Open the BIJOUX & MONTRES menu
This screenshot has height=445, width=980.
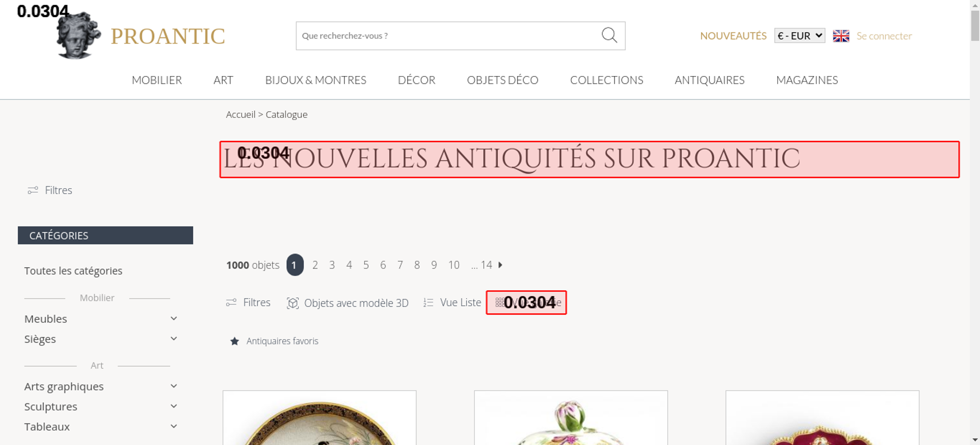click(316, 80)
